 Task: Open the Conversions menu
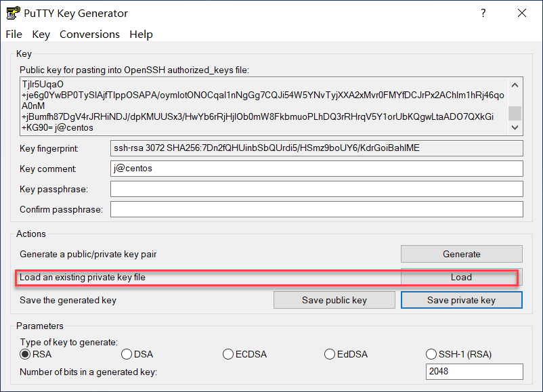(89, 35)
